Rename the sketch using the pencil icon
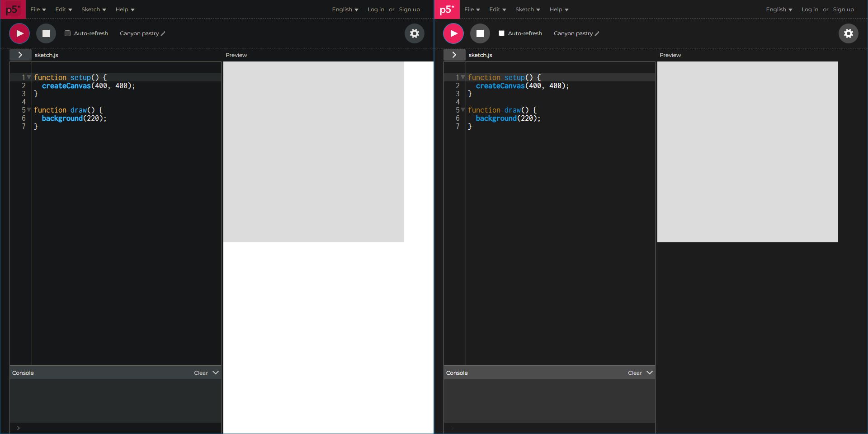 click(x=163, y=33)
